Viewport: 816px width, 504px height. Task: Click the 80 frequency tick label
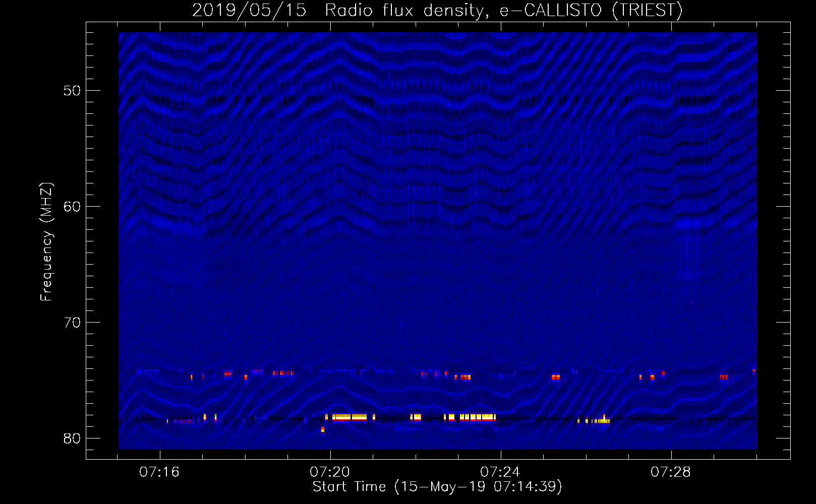72,438
